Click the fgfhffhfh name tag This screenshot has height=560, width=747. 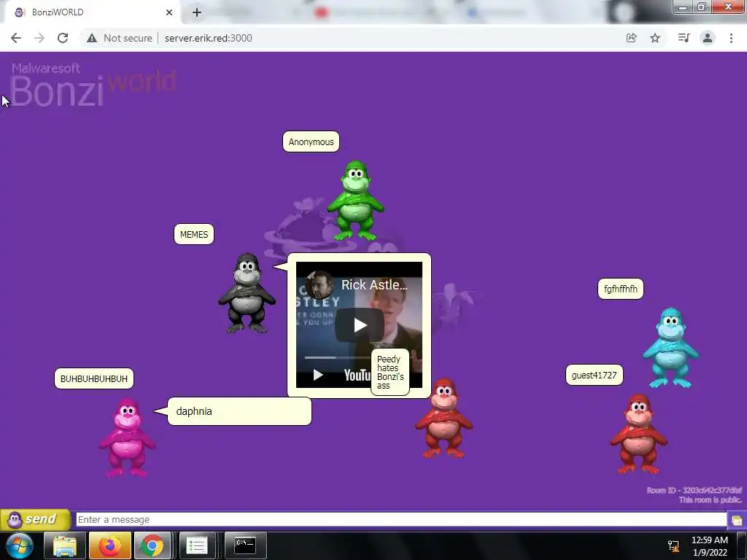[620, 289]
